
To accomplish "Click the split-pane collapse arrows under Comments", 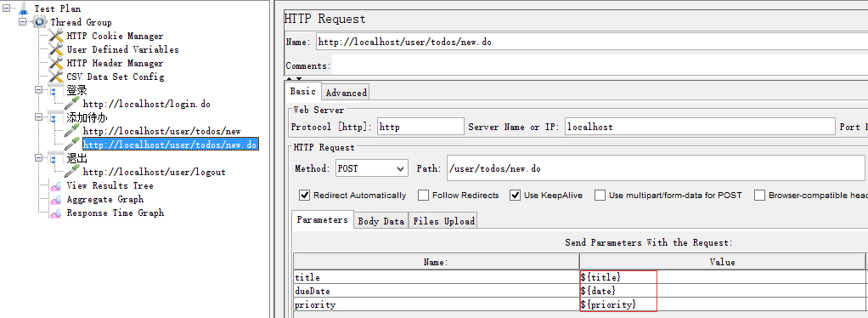I will [295, 79].
